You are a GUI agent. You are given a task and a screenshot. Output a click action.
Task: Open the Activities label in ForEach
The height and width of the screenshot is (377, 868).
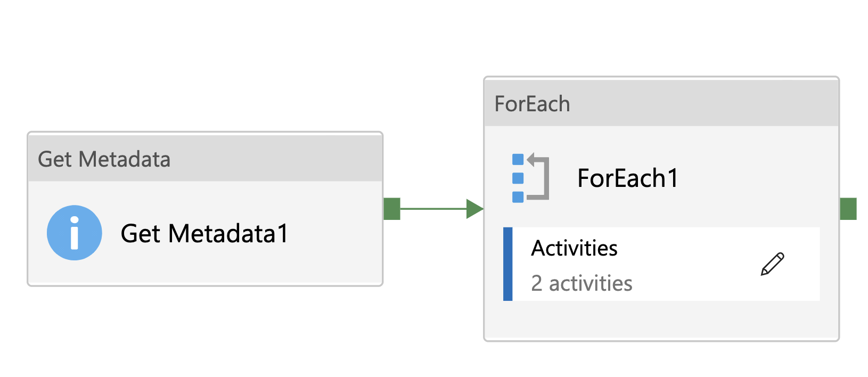tap(575, 248)
